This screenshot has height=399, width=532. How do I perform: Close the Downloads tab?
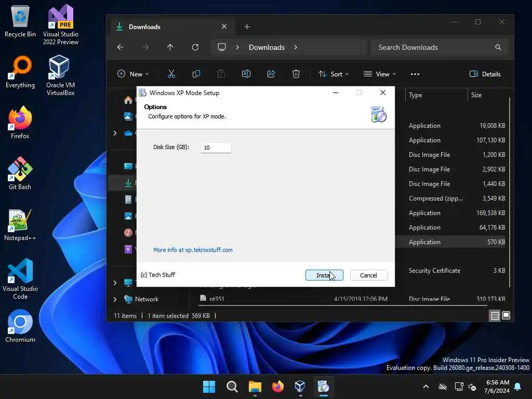click(224, 26)
